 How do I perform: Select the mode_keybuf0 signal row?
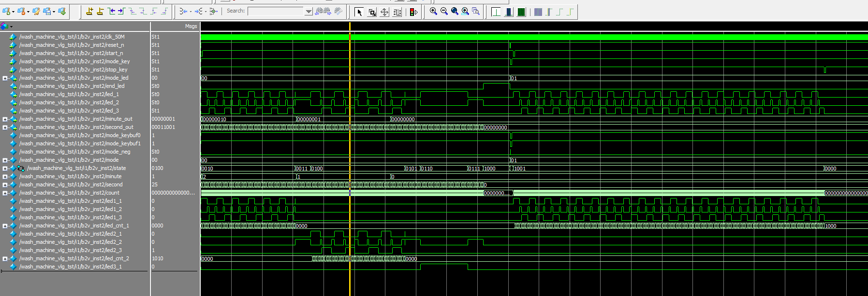pos(75,135)
